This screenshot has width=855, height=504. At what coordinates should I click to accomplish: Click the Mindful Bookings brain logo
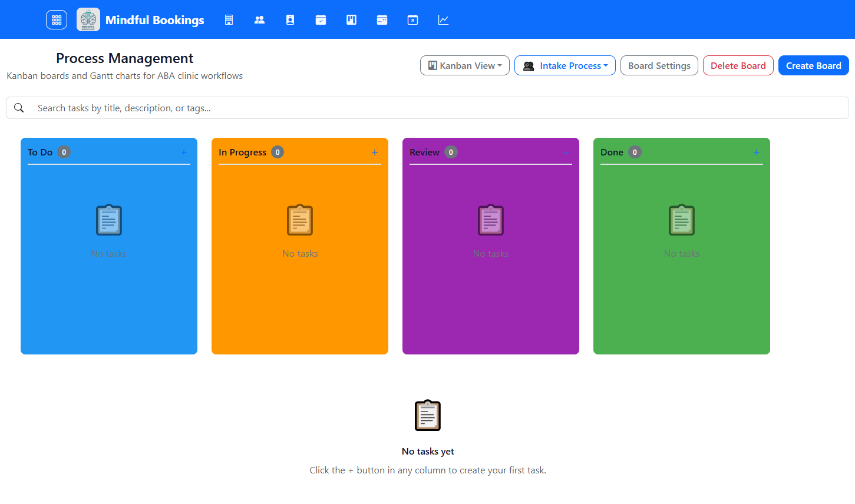coord(88,19)
